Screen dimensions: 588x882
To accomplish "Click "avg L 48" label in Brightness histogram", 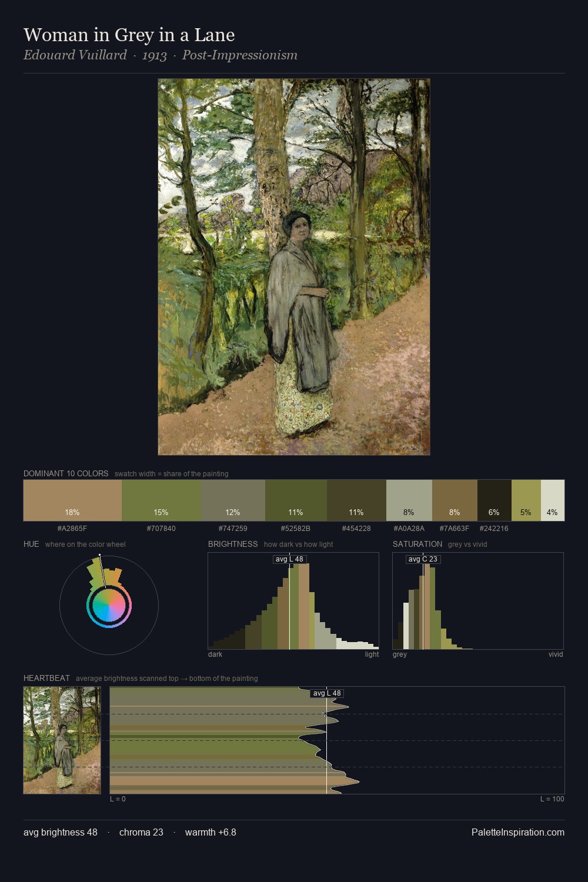I will pyautogui.click(x=289, y=559).
